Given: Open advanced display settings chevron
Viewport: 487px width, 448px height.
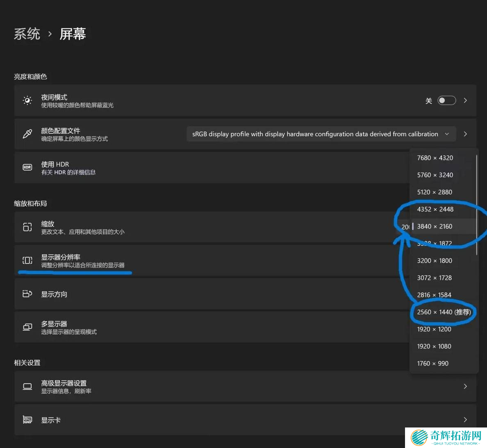Looking at the screenshot, I should [x=465, y=386].
